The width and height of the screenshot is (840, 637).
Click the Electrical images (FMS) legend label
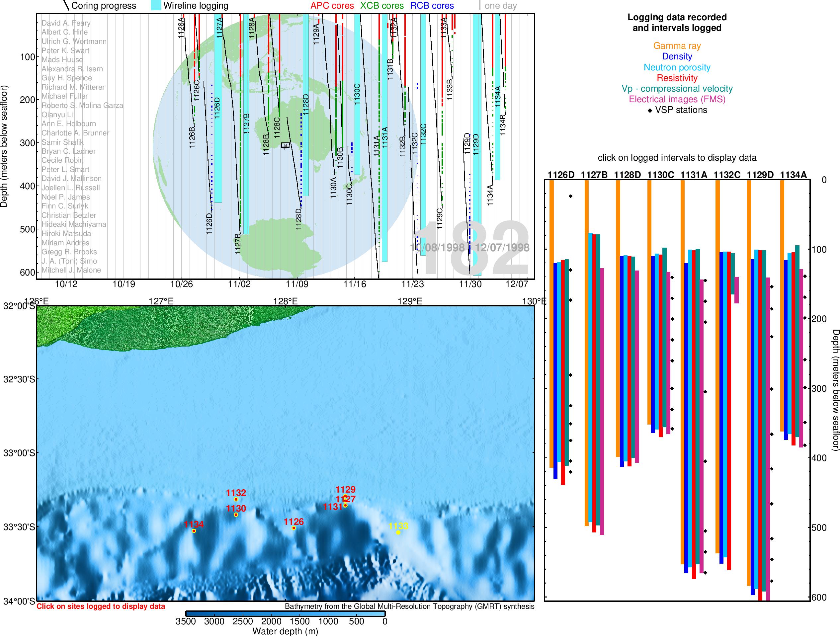[677, 100]
